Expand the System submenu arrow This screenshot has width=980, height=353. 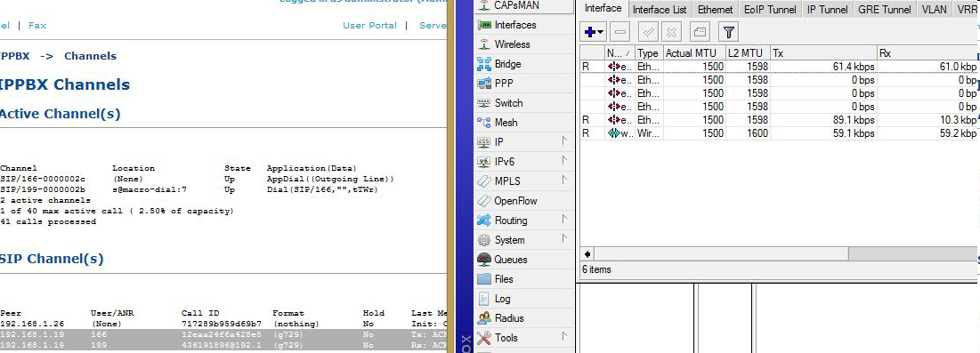tap(564, 238)
